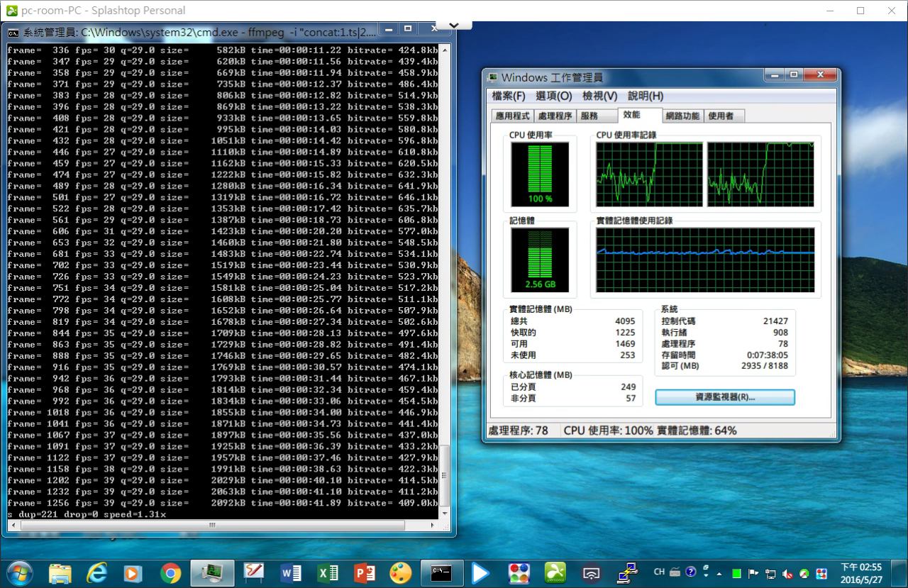Open the 選項(O) menu in Task Manager

coord(553,96)
